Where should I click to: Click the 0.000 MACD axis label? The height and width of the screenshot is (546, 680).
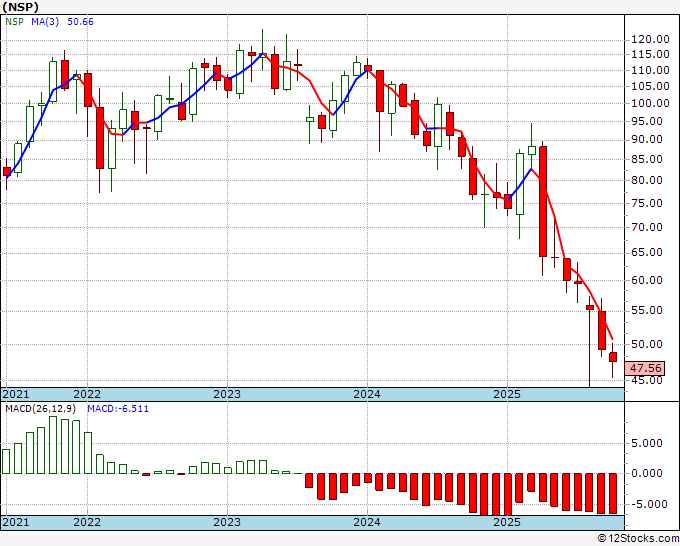pyautogui.click(x=647, y=473)
